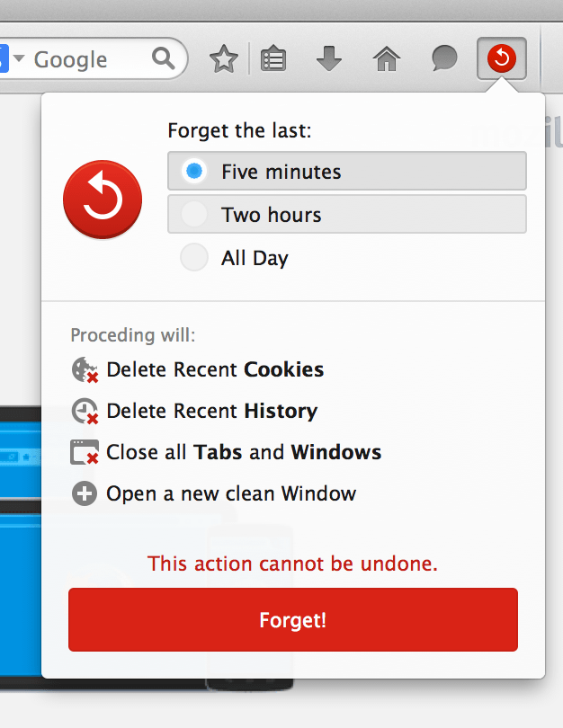The width and height of the screenshot is (563, 728).
Task: Choose the Two hours radio option
Action: click(x=194, y=215)
